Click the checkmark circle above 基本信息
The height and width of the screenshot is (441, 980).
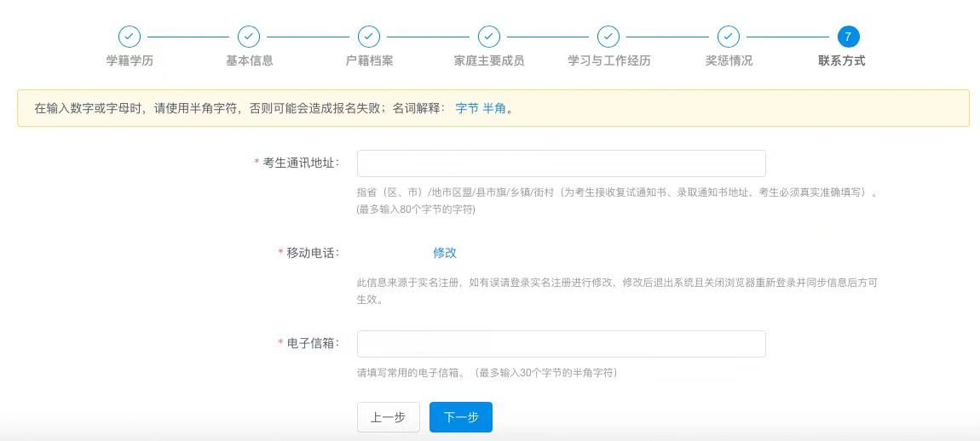pyautogui.click(x=249, y=37)
